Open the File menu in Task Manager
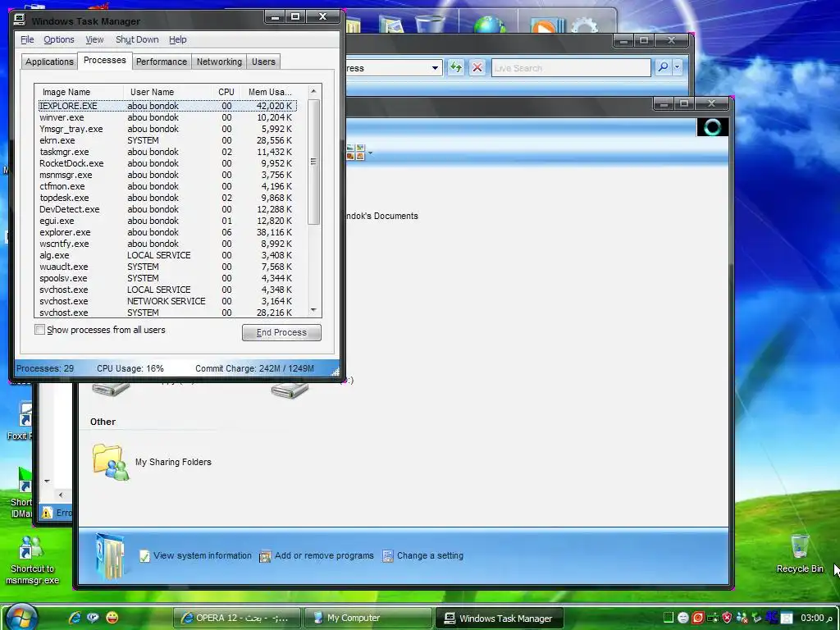The image size is (840, 630). pyautogui.click(x=27, y=39)
